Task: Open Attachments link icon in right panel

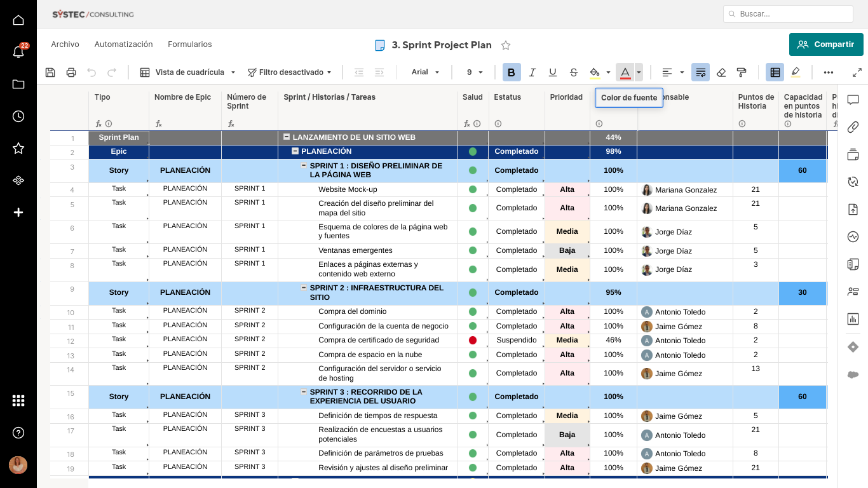Action: (853, 127)
